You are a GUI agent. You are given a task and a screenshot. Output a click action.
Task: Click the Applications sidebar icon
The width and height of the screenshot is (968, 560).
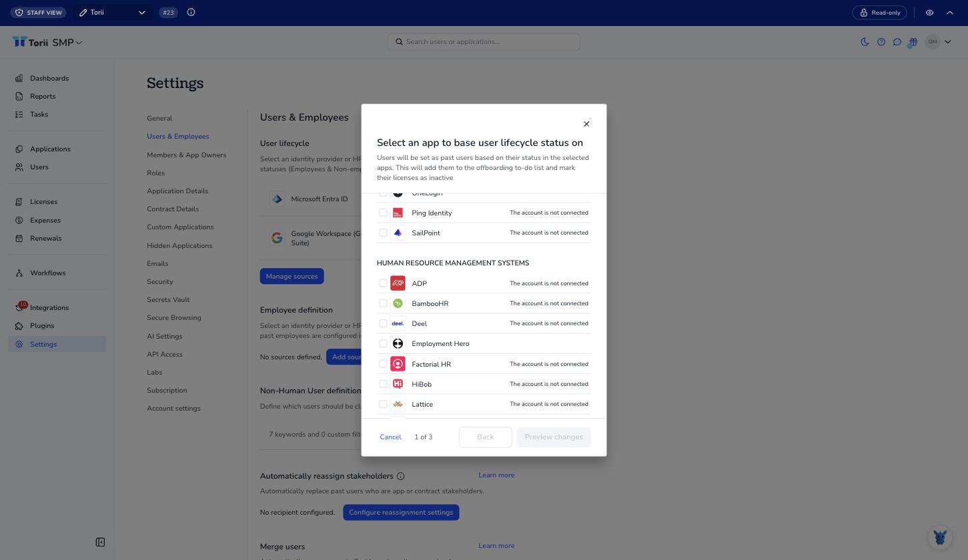click(19, 149)
